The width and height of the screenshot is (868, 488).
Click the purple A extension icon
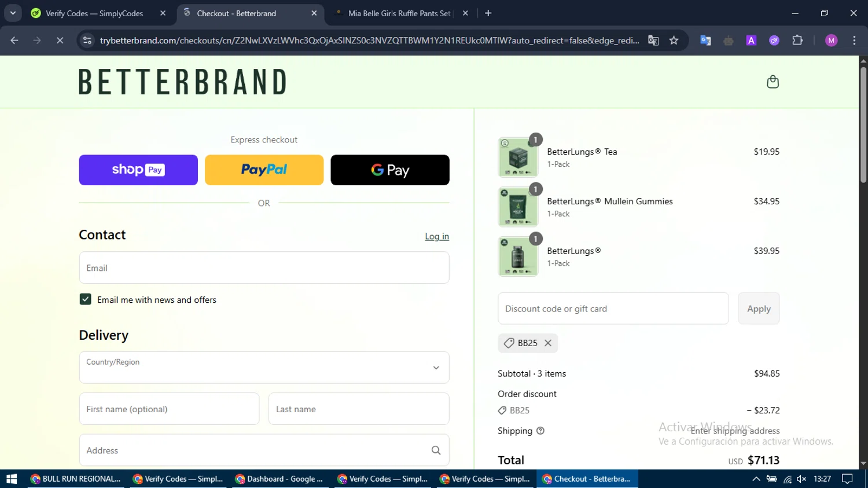[x=751, y=41]
